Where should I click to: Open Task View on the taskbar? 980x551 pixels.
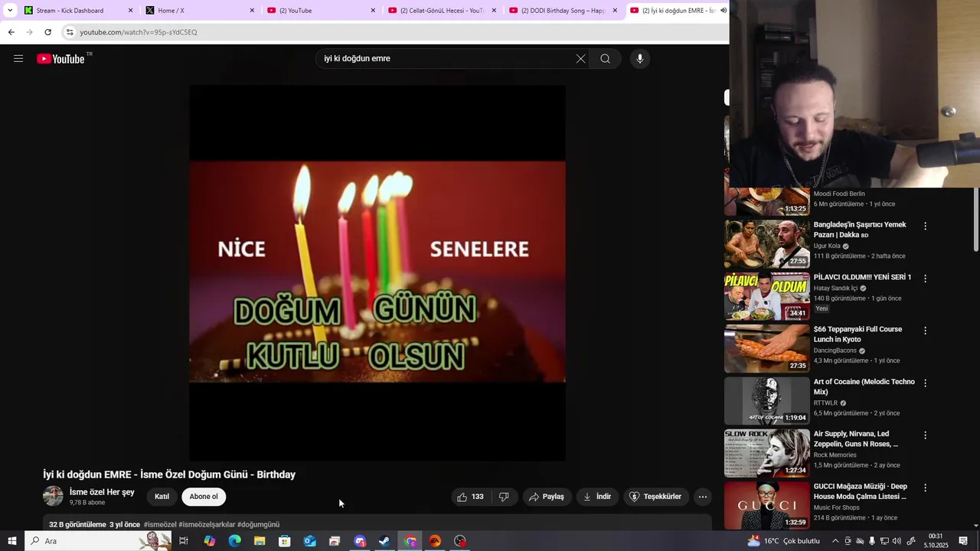point(184,541)
